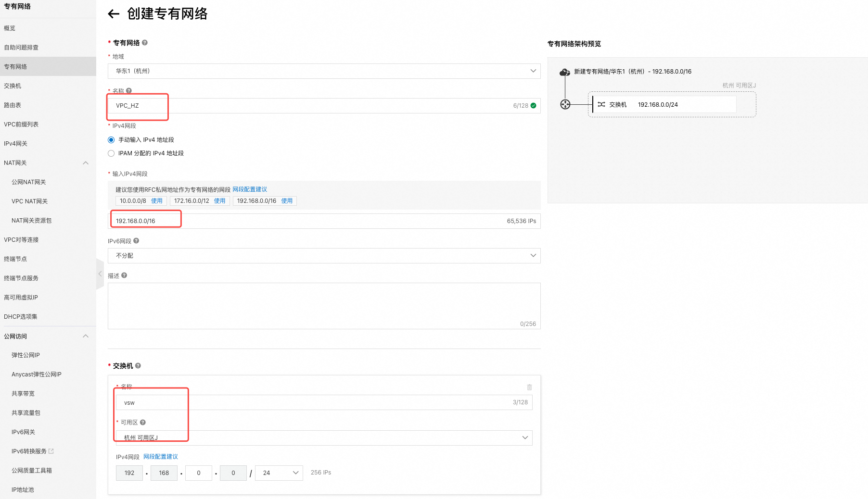Click the help icon beside IPv6网段
868x499 pixels.
pyautogui.click(x=136, y=241)
